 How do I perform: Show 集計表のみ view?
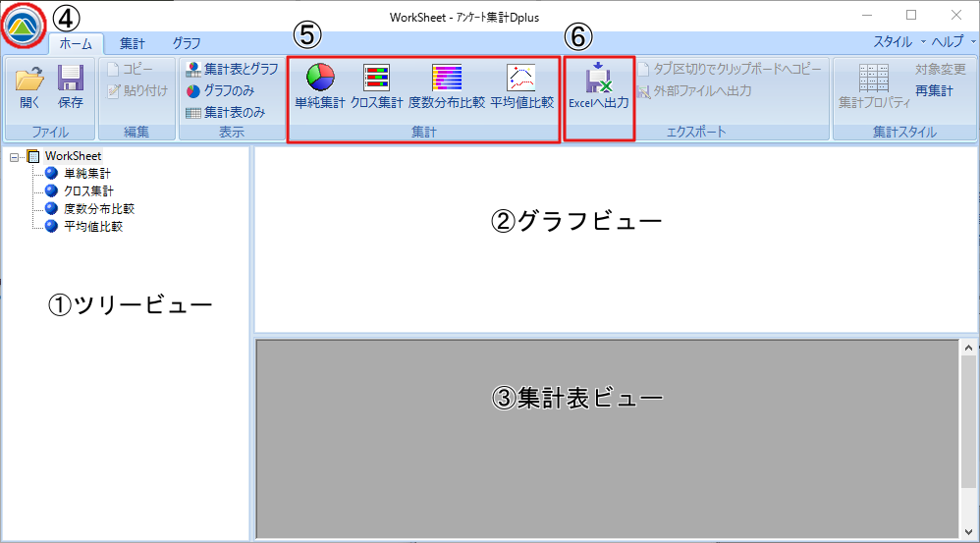(x=226, y=113)
